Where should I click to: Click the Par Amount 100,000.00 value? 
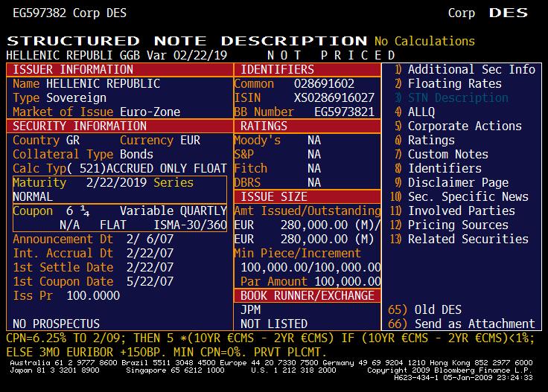[348, 281]
